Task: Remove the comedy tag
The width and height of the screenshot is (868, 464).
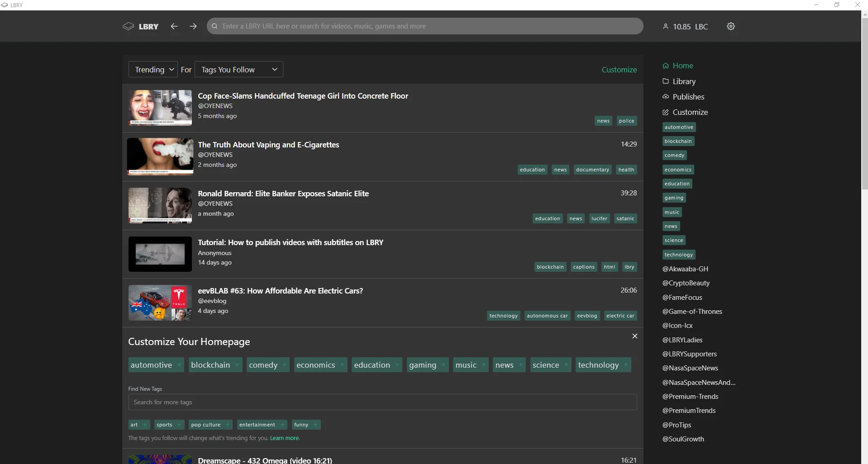Action: click(285, 365)
